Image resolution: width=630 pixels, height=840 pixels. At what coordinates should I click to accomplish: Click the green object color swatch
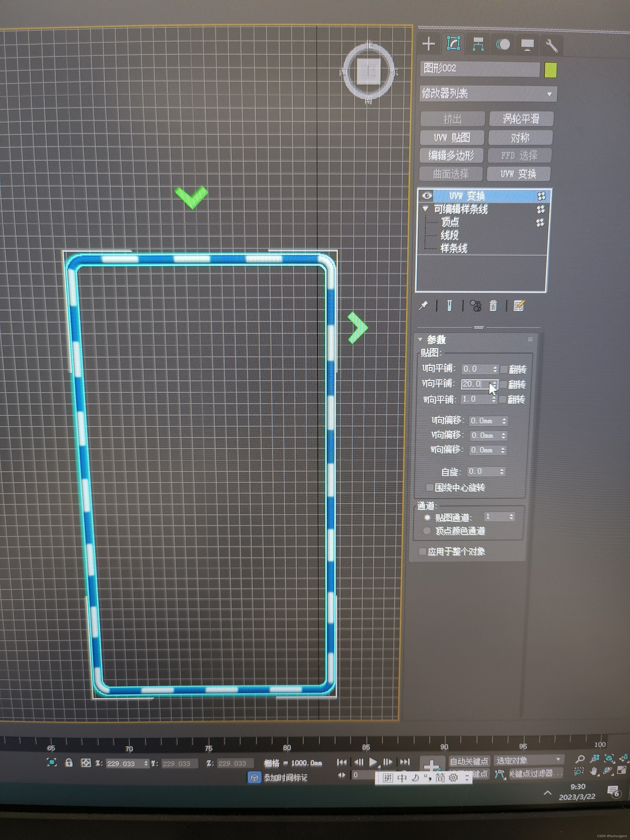coord(550,70)
